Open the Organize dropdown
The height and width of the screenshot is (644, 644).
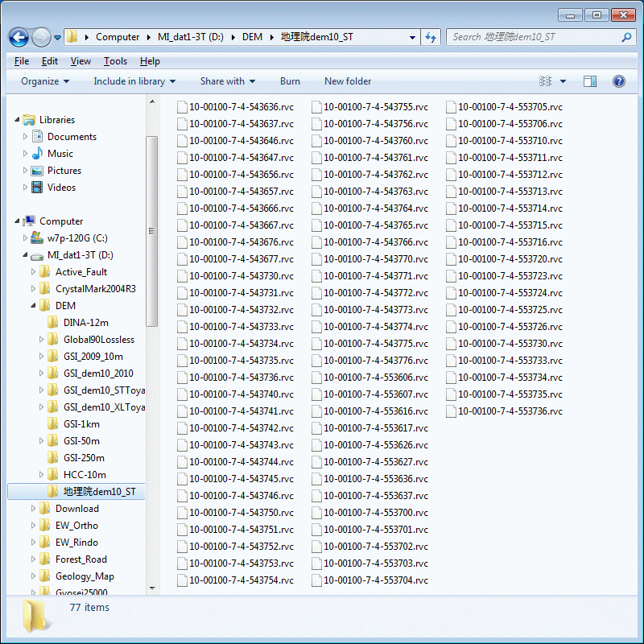point(45,81)
